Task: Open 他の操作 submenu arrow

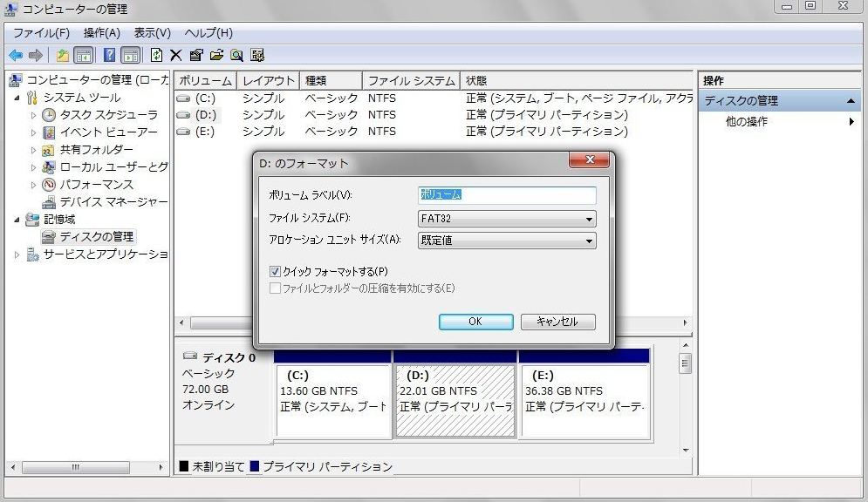Action: pyautogui.click(x=851, y=122)
